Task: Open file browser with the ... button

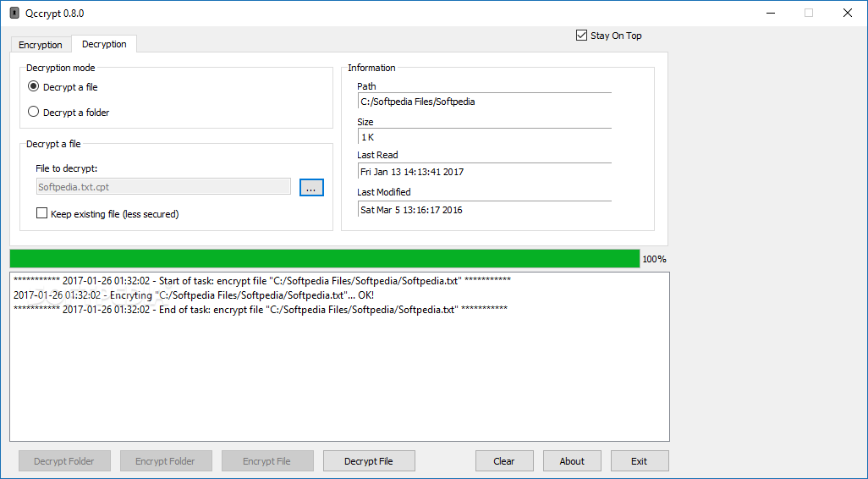Action: [311, 187]
